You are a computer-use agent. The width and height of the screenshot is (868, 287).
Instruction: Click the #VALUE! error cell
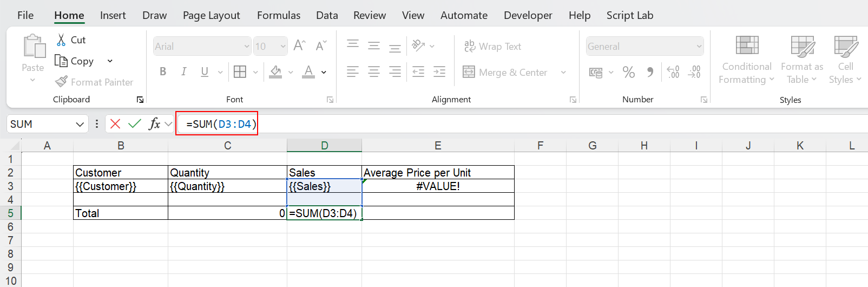438,186
